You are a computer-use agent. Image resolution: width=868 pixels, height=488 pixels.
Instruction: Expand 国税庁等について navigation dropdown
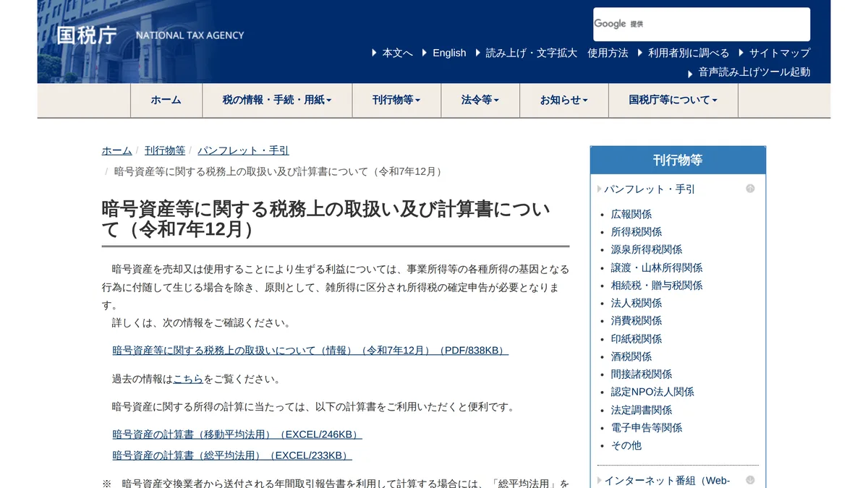(673, 100)
